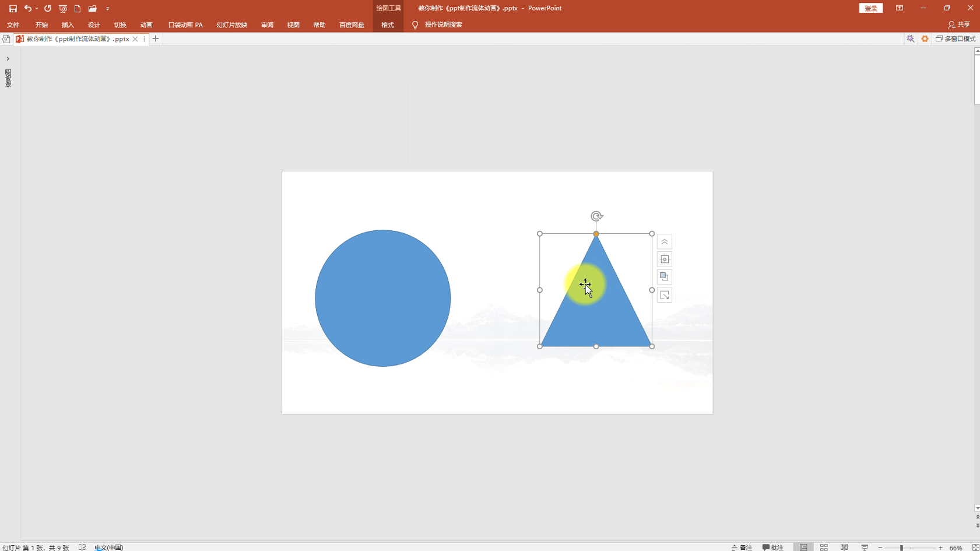Image resolution: width=980 pixels, height=551 pixels.
Task: Close the pptx document tab
Action: [135, 39]
